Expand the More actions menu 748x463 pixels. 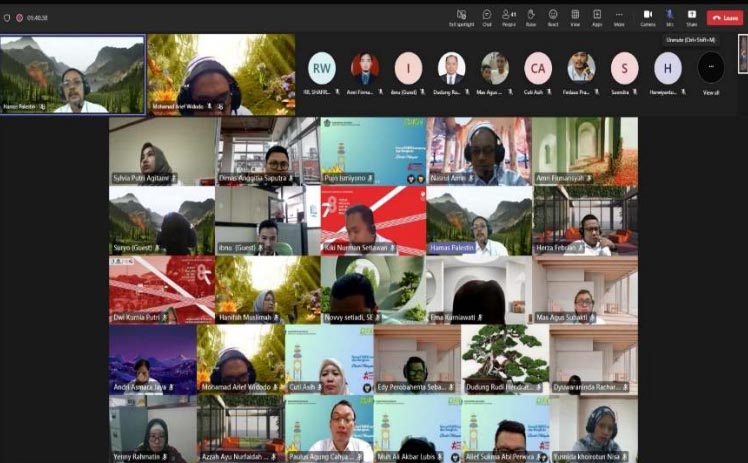pos(619,17)
